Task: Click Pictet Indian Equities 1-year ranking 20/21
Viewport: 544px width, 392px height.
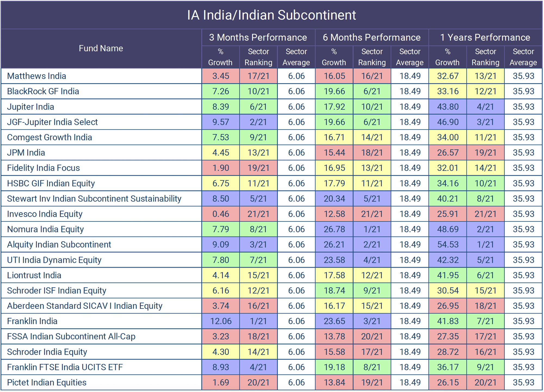Action: (486, 382)
